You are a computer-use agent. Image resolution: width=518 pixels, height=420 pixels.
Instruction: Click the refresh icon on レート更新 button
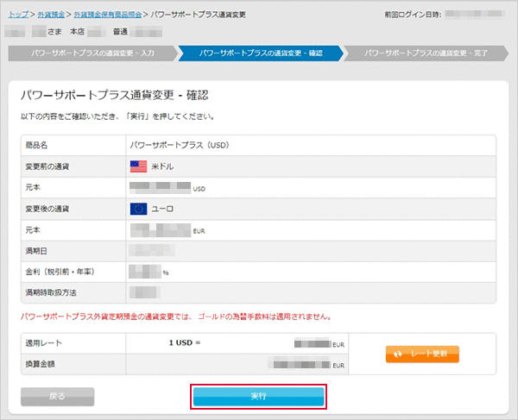click(x=396, y=354)
